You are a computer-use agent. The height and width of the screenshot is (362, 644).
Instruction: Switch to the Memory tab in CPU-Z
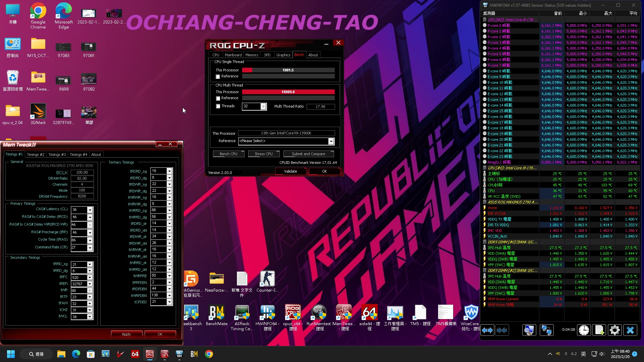(x=252, y=55)
